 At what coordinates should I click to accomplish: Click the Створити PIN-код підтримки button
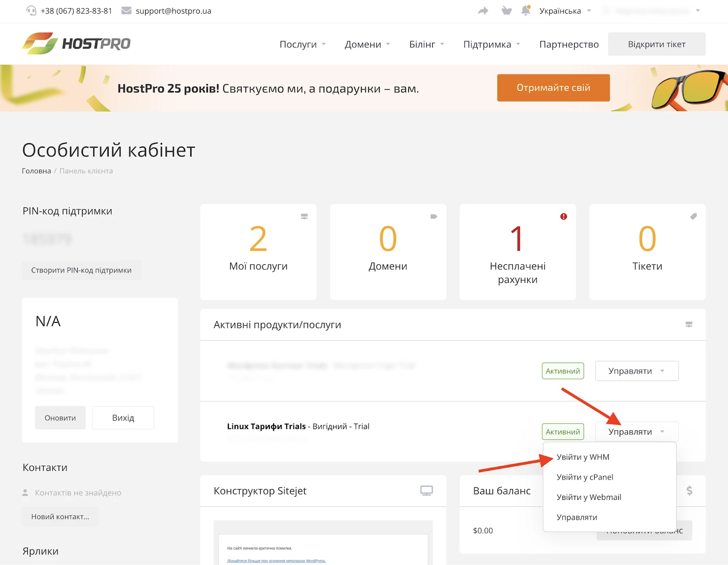[x=81, y=270]
